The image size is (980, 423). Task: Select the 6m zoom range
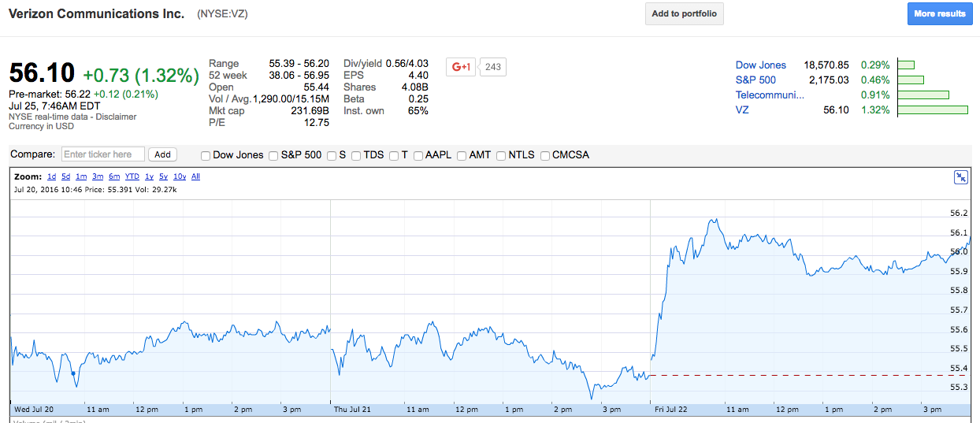[x=114, y=176]
